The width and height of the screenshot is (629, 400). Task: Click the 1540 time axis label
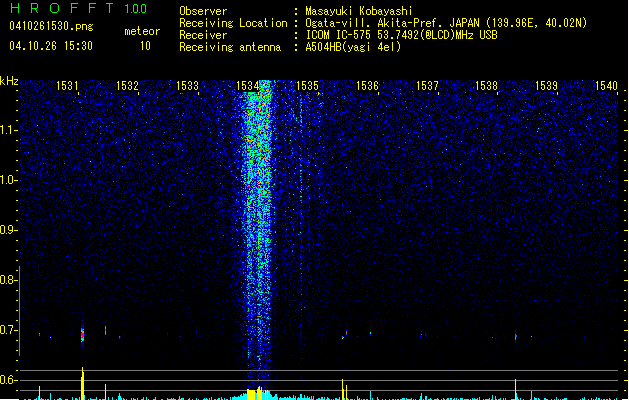point(606,85)
